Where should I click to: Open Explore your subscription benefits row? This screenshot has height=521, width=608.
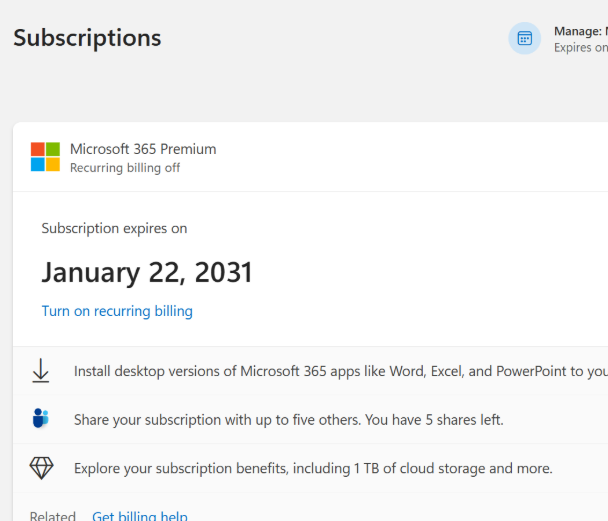(311, 468)
